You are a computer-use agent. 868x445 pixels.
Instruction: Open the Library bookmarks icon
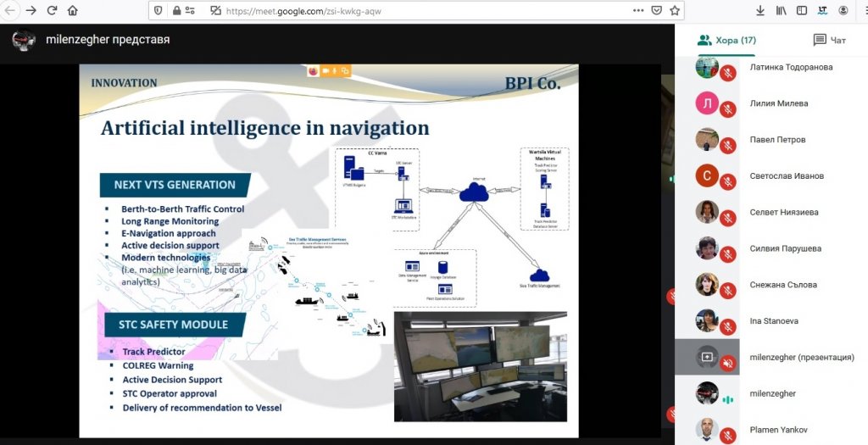coord(781,10)
